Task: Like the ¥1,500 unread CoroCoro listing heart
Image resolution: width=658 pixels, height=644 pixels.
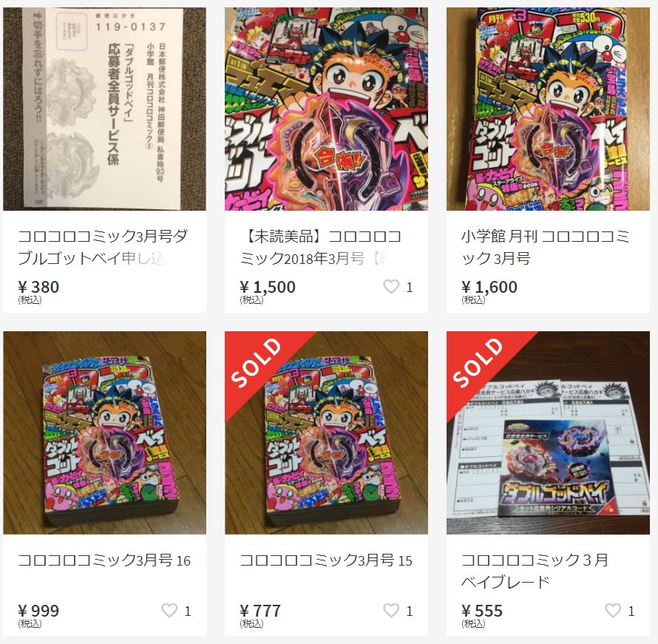Action: [x=391, y=287]
